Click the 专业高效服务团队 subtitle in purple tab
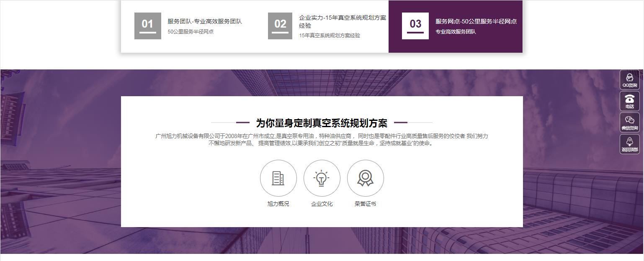 tap(456, 32)
